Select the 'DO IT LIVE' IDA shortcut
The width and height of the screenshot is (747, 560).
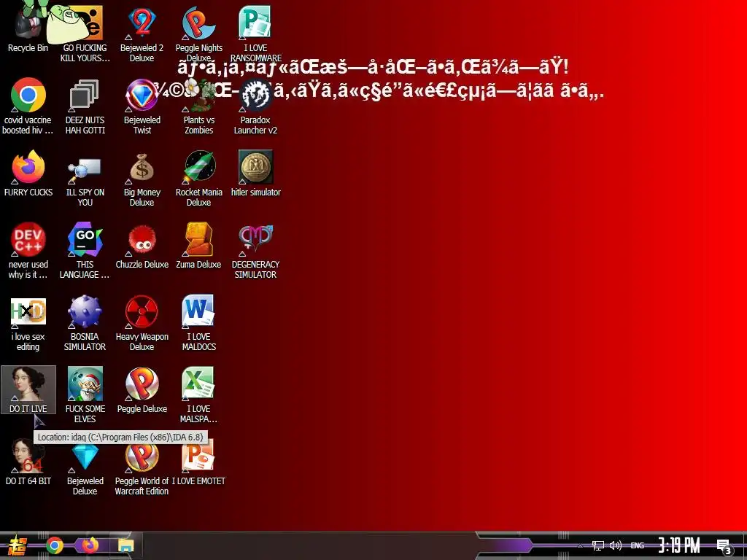click(28, 389)
